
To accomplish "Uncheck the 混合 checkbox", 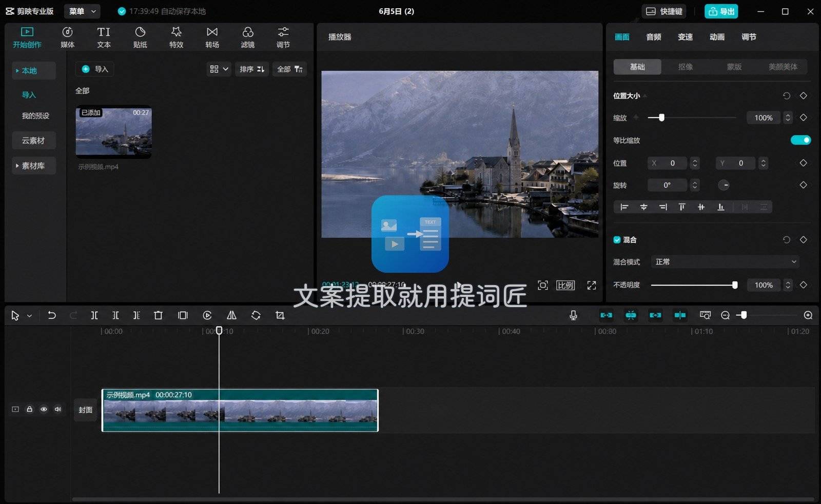I will point(617,239).
